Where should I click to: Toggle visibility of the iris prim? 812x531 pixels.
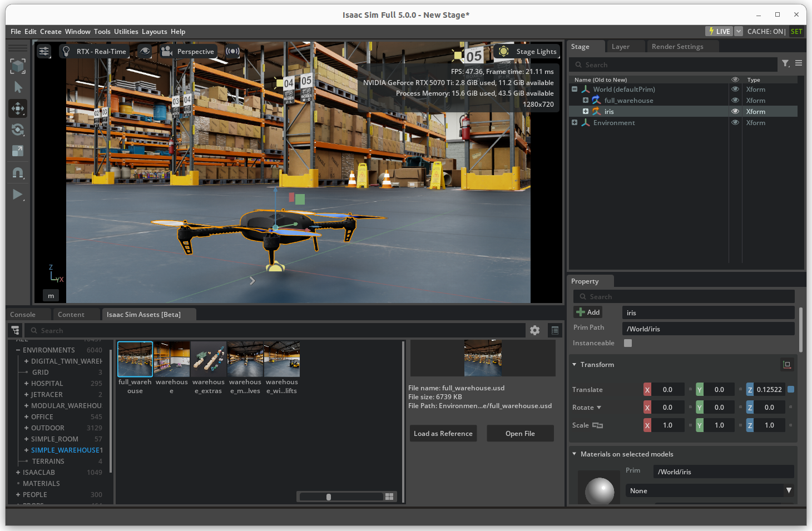pos(735,111)
